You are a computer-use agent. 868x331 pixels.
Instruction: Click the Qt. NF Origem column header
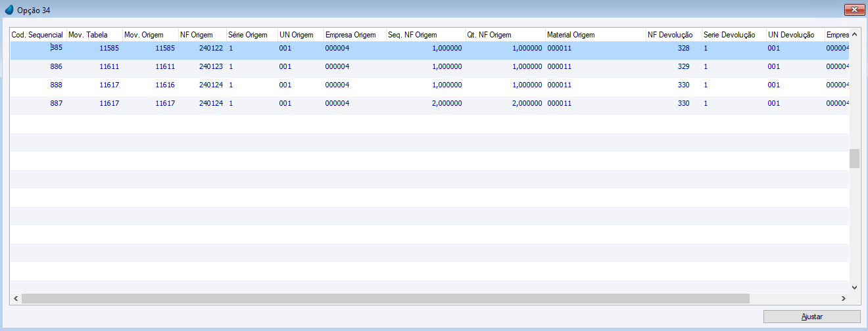(x=505, y=35)
